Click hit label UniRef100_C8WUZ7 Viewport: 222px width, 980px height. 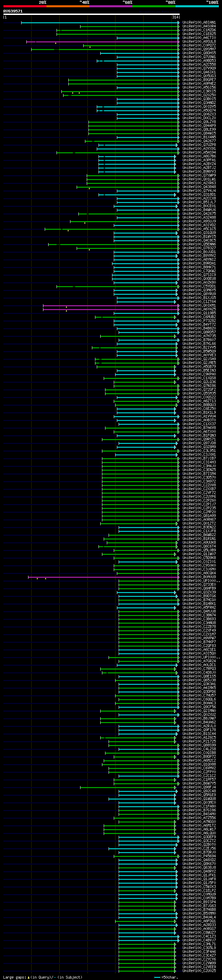[199, 932]
